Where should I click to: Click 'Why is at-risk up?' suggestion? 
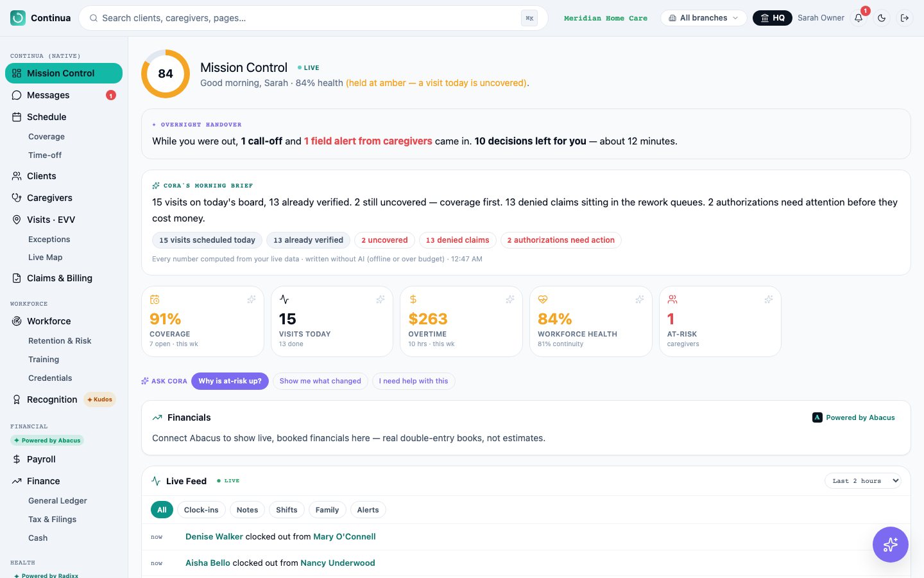pos(230,381)
